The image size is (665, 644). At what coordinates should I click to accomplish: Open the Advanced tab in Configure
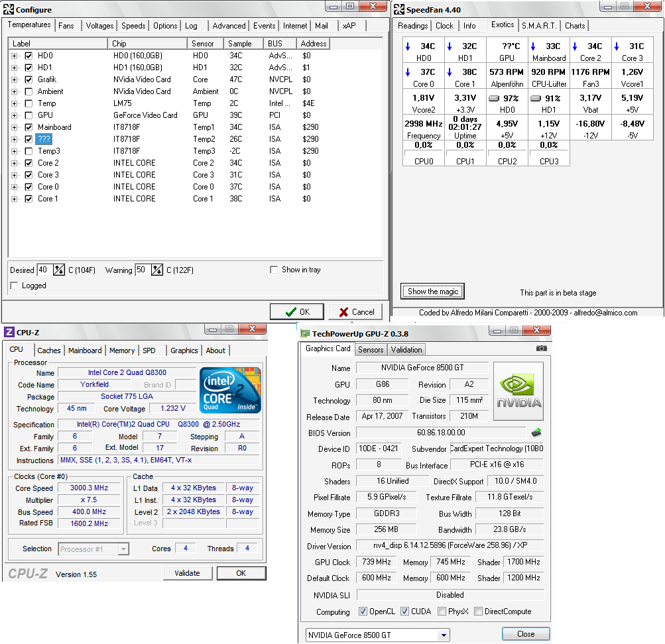coord(229,26)
